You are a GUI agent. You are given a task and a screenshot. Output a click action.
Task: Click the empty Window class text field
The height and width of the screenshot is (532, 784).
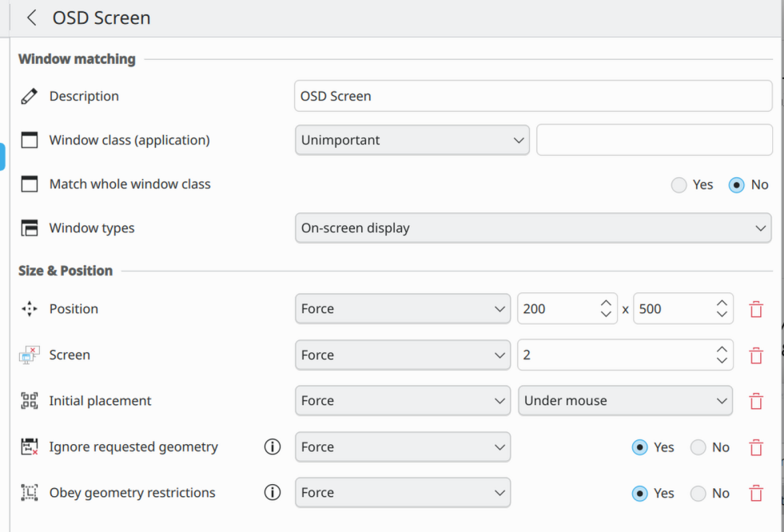[x=654, y=140]
